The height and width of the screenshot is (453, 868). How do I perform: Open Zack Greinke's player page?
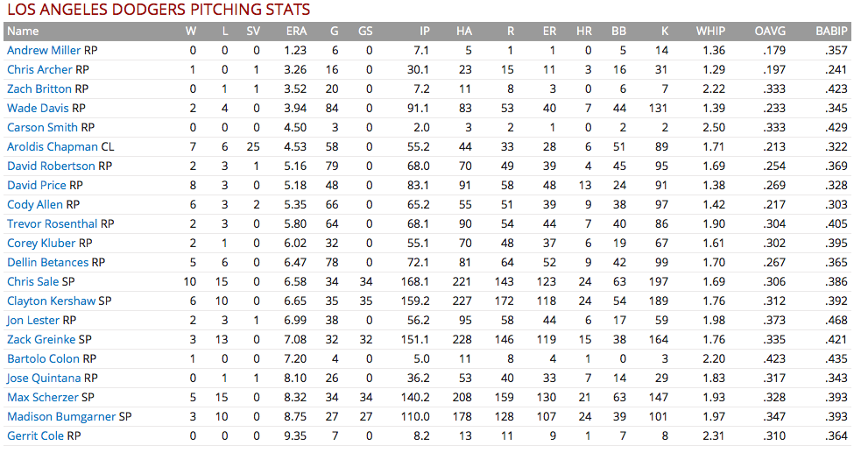pyautogui.click(x=41, y=339)
